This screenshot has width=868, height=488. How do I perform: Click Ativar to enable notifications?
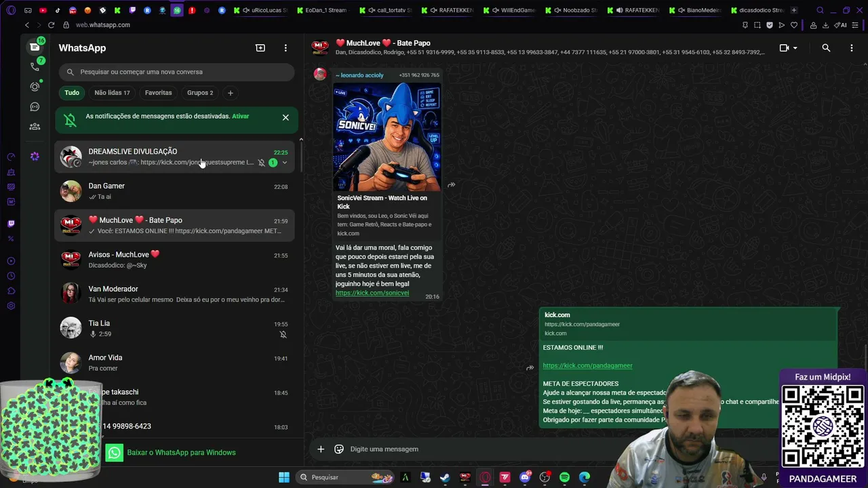[x=240, y=117]
